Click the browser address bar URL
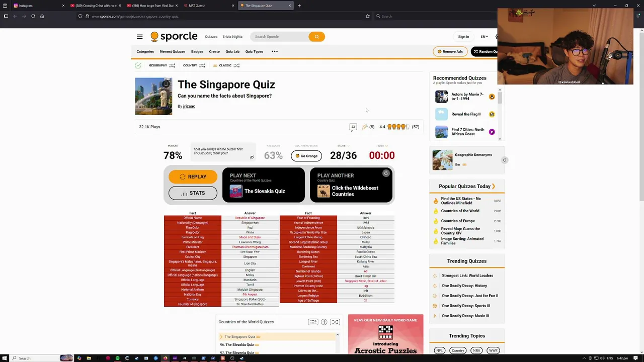This screenshot has height=362, width=644. coord(135,16)
